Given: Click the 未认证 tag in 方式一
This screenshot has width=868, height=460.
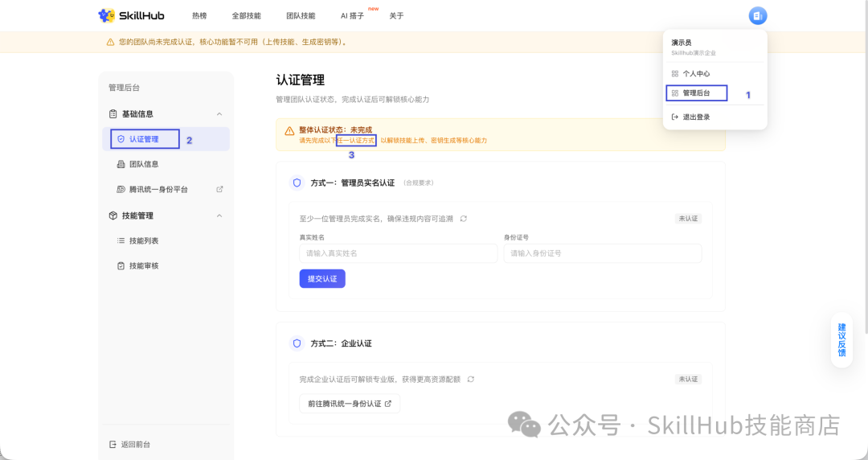Looking at the screenshot, I should coord(688,219).
